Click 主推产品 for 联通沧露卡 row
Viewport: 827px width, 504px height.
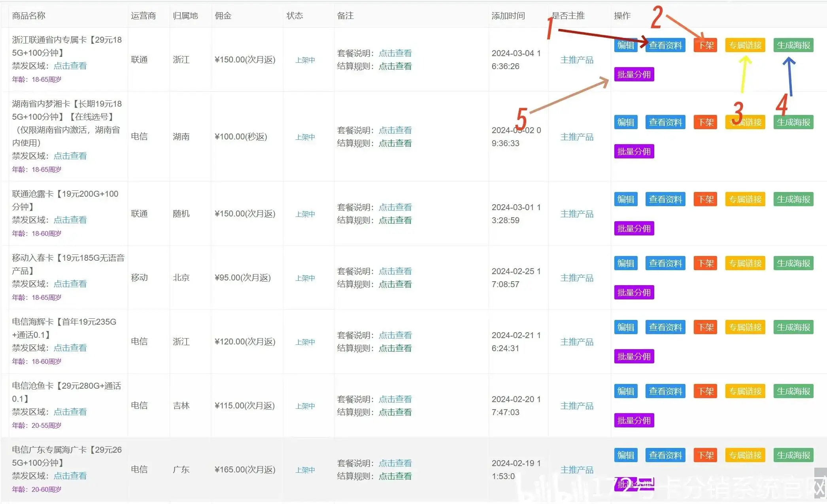pos(577,214)
